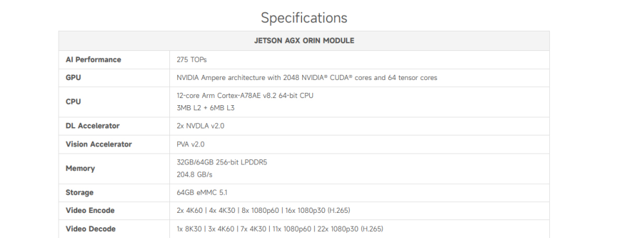Click the CPU row label
644x238 pixels.
pyautogui.click(x=73, y=101)
